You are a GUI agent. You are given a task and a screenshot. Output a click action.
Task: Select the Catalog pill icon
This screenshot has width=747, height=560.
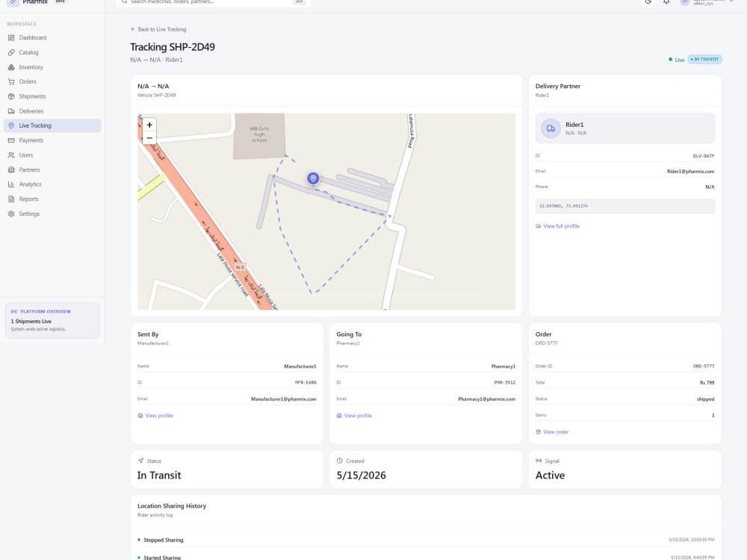[11, 52]
